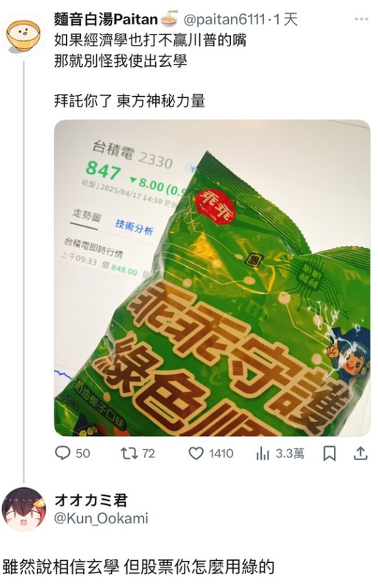Open the three-dot more options menu
This screenshot has height=588, width=378.
(362, 19)
